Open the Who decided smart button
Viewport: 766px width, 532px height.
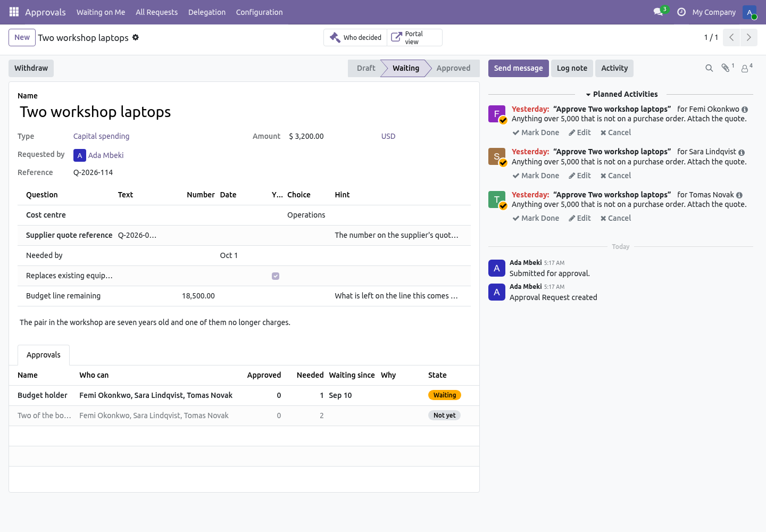coord(355,37)
